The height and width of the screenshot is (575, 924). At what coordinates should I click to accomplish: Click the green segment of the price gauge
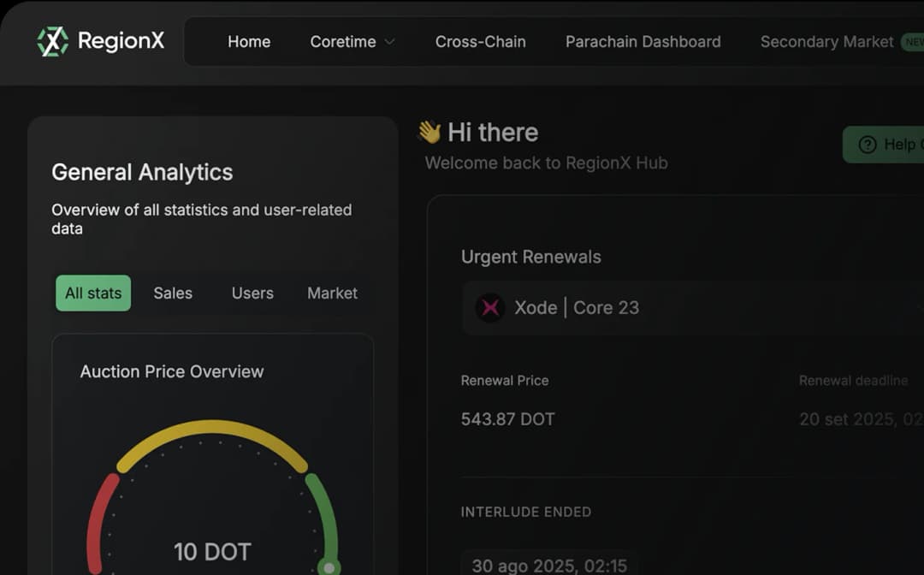[323, 513]
